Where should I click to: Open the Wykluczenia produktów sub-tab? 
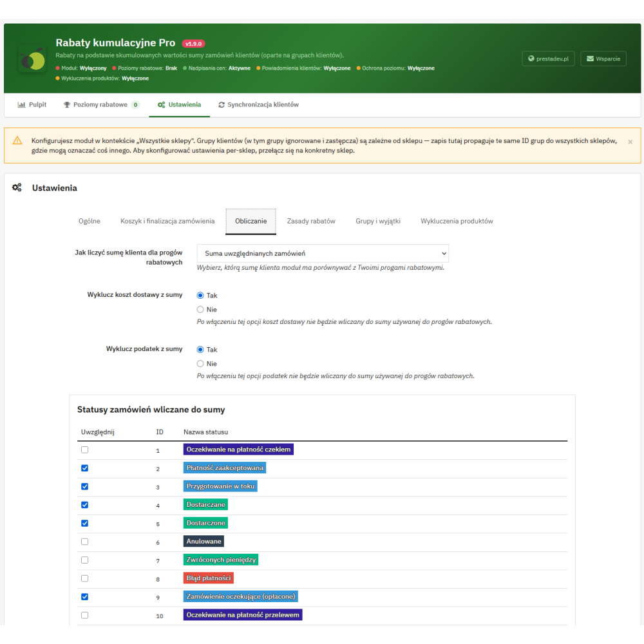(x=457, y=221)
